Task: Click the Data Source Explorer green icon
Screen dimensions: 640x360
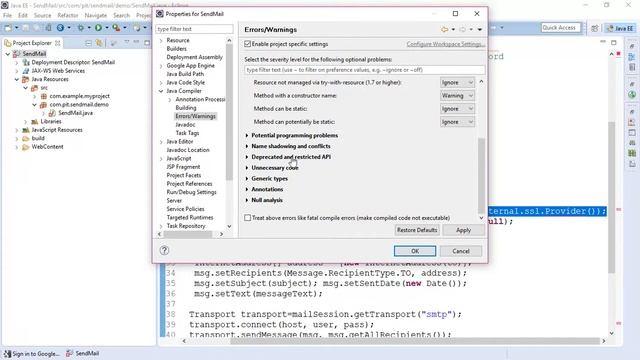Action: point(632,153)
